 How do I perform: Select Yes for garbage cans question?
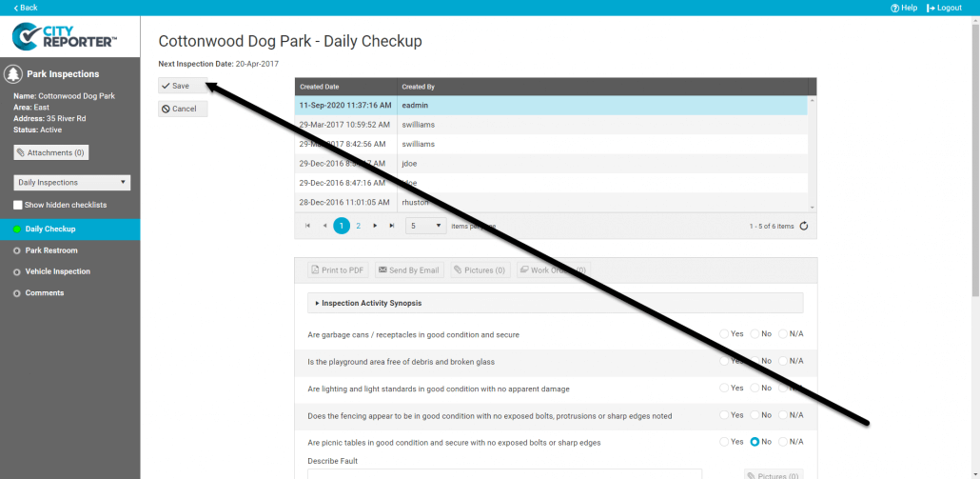[x=725, y=334]
